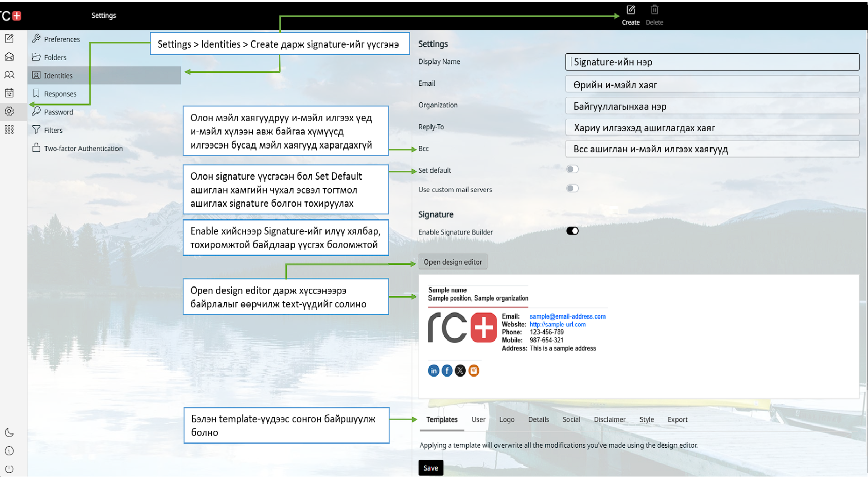Switch to the User tab
The image size is (868, 477).
click(x=478, y=420)
